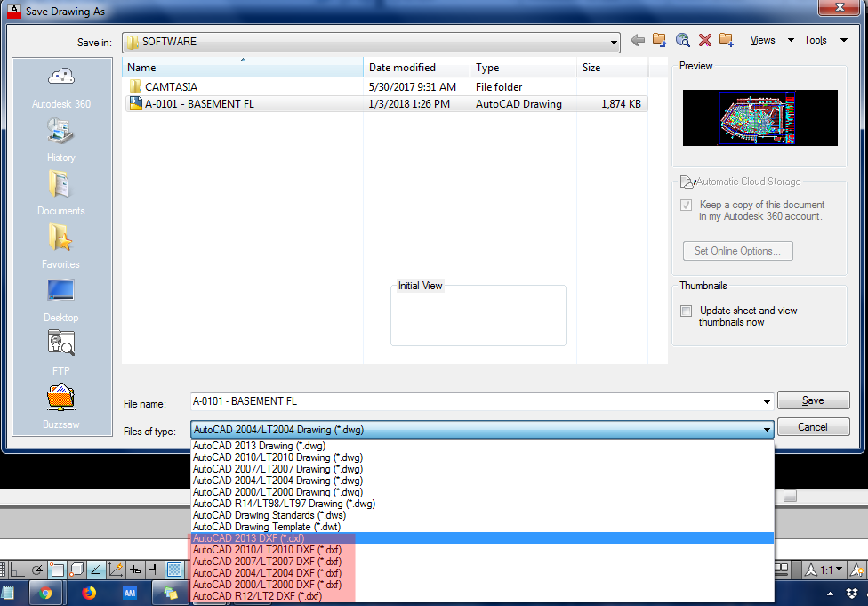Sort files by Date modified column
This screenshot has height=606, width=868.
[417, 67]
